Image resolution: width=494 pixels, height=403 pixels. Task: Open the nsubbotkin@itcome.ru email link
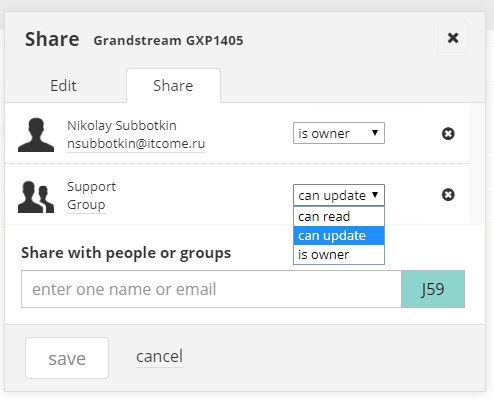[x=136, y=144]
